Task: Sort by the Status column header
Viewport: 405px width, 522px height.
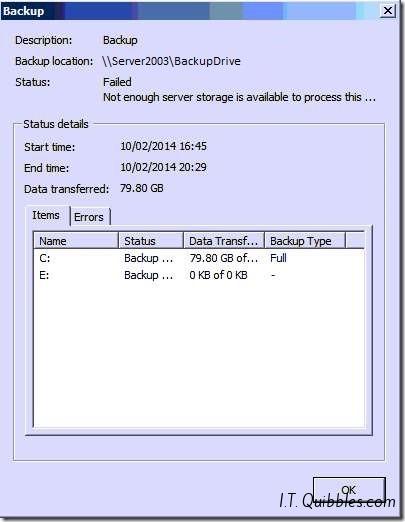Action: (x=151, y=241)
